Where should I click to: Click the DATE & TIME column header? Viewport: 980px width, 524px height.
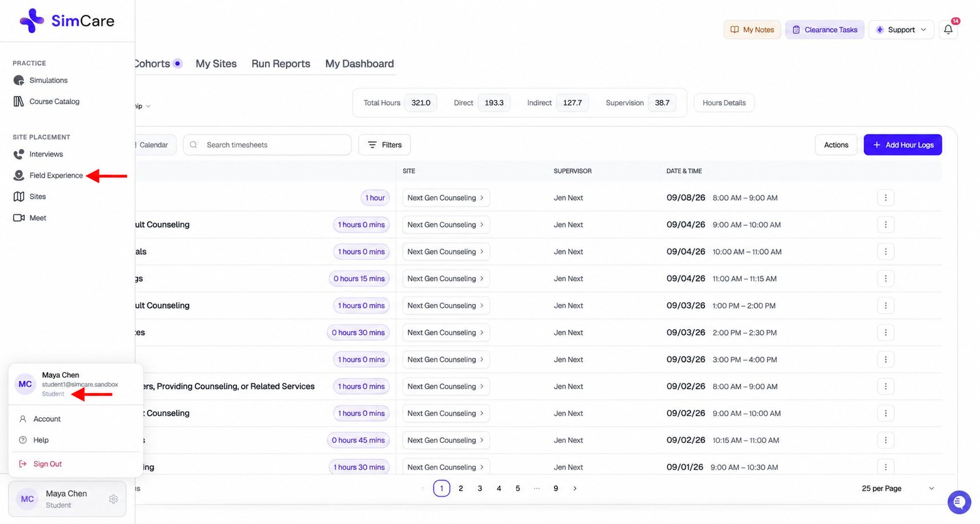pyautogui.click(x=684, y=171)
